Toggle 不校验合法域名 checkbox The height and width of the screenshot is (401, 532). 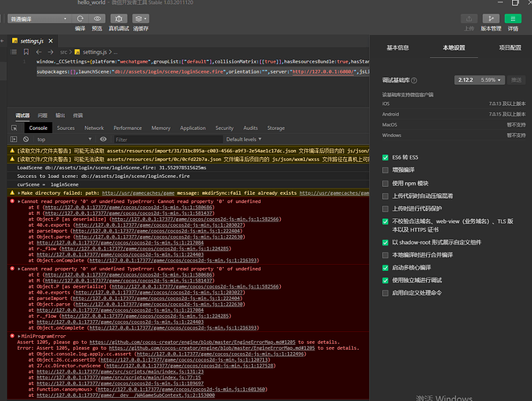[x=385, y=221]
